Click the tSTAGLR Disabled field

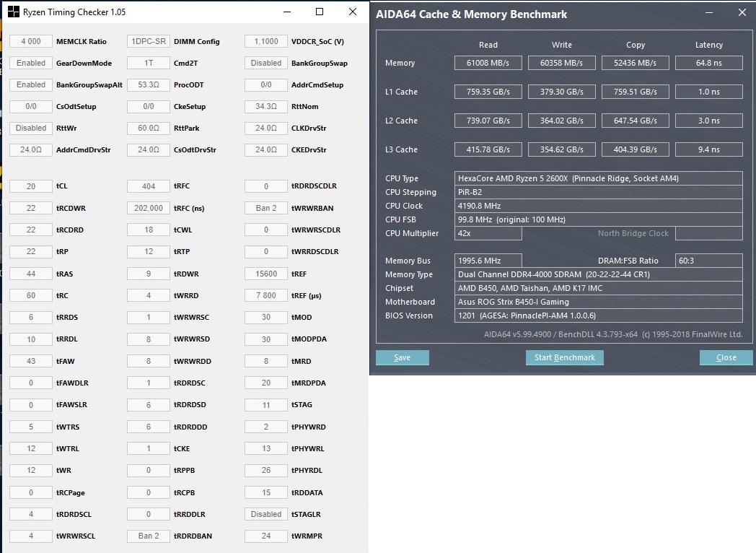266,515
